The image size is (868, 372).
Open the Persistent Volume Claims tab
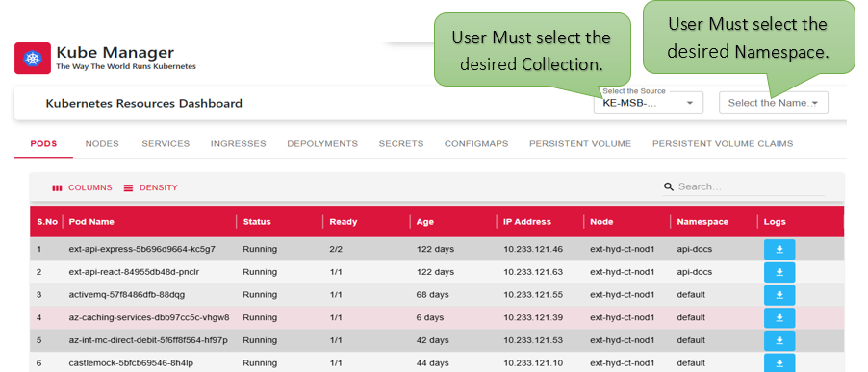tap(723, 144)
